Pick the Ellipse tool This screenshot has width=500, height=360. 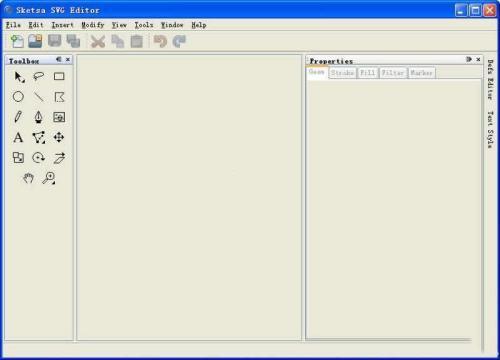18,97
